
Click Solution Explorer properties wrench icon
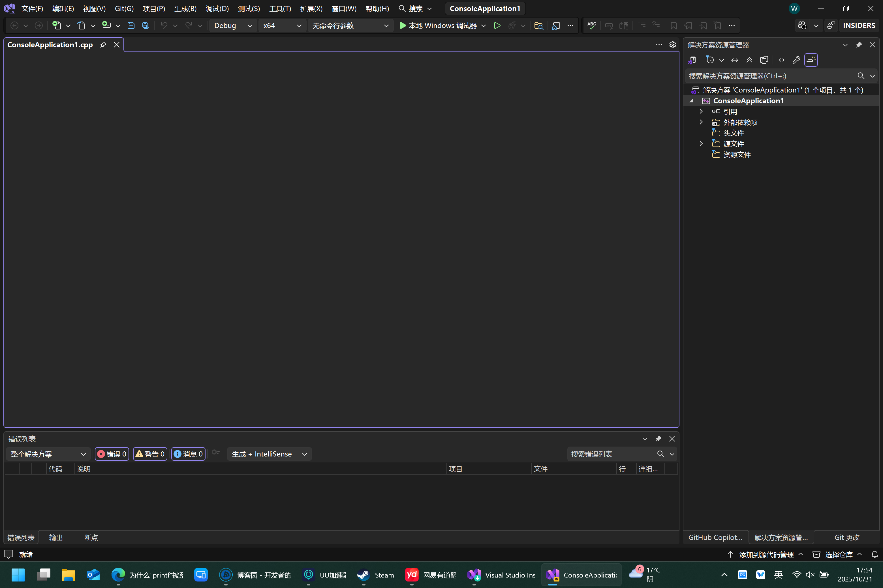(x=796, y=60)
